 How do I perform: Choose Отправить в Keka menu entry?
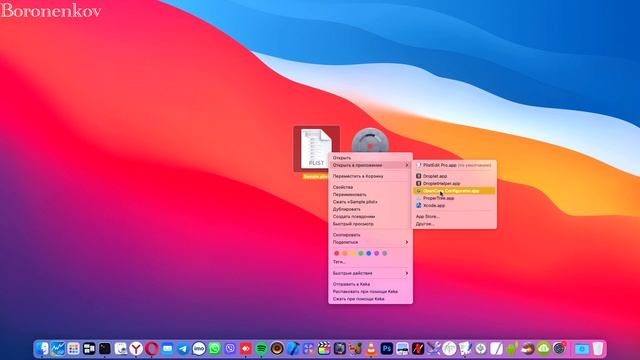click(x=370, y=284)
